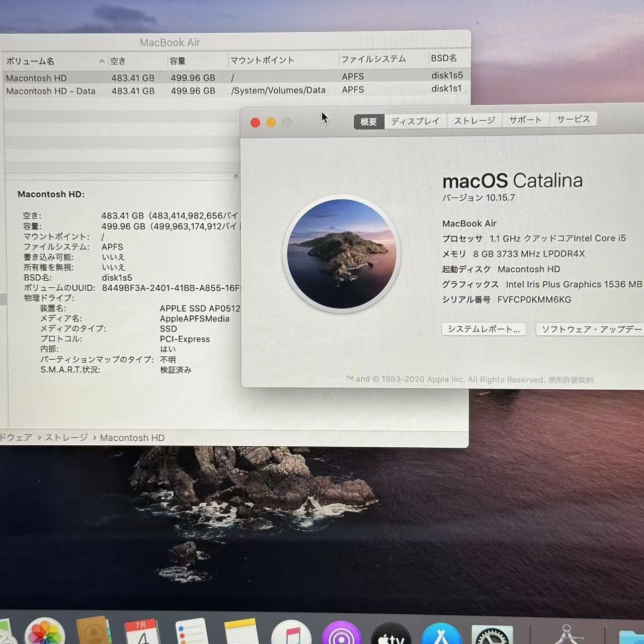This screenshot has height=644, width=644.
Task: Switch to the ディスプレイ tab
Action: [x=415, y=120]
